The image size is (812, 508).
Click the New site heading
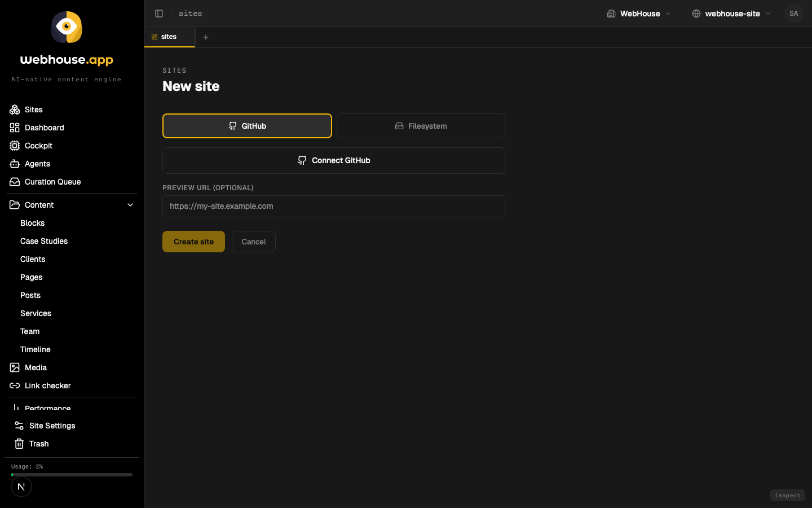[191, 86]
